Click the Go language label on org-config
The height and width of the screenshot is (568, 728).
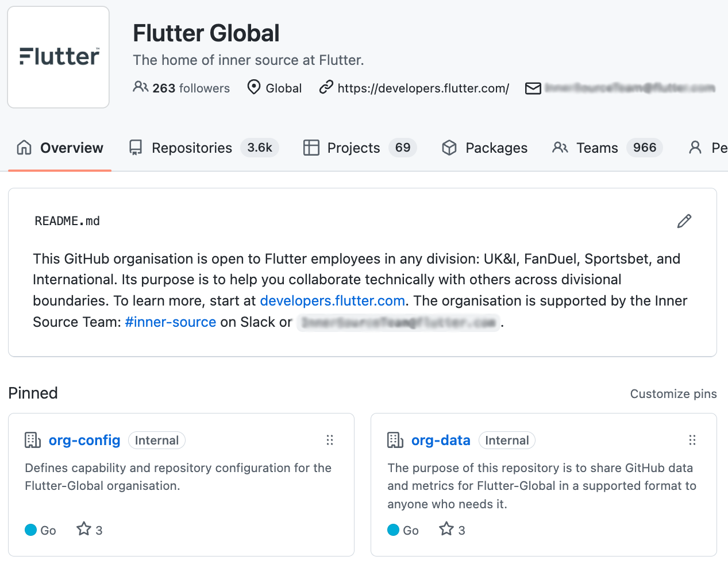point(48,531)
